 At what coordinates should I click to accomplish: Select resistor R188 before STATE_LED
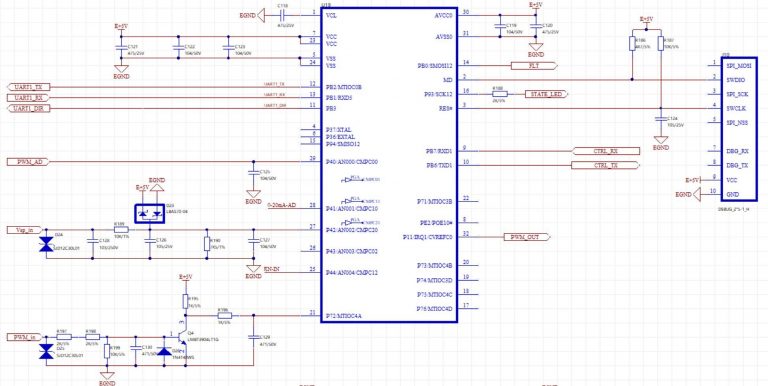click(499, 94)
